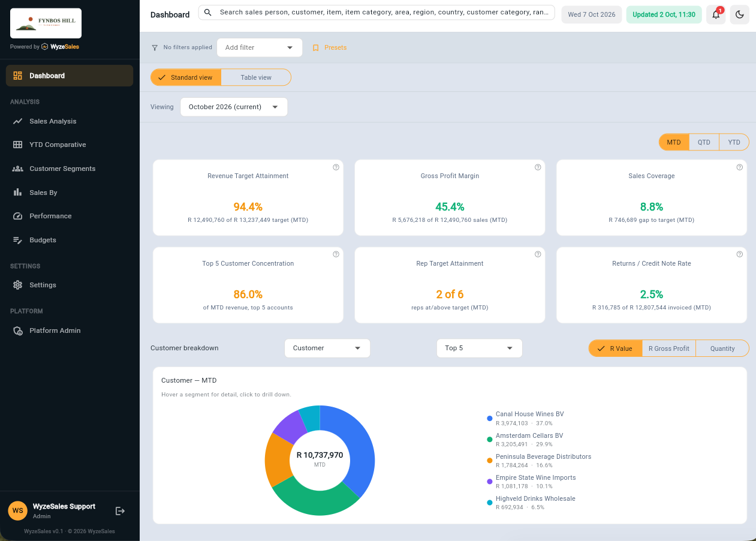The image size is (756, 541).
Task: Switch metric to Quantity
Action: (722, 348)
